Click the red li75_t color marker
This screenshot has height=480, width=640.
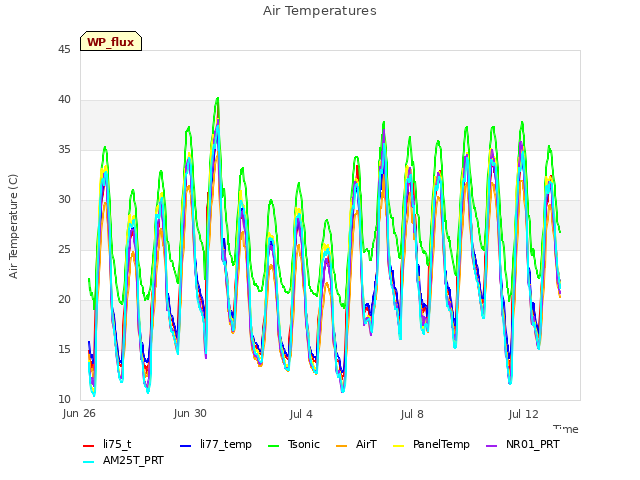click(x=89, y=446)
